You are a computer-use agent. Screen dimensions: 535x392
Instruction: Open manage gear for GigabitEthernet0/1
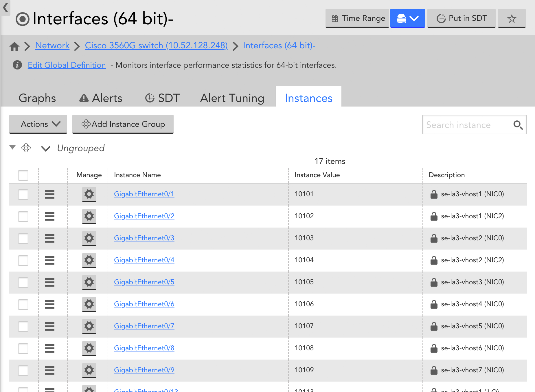coord(89,194)
